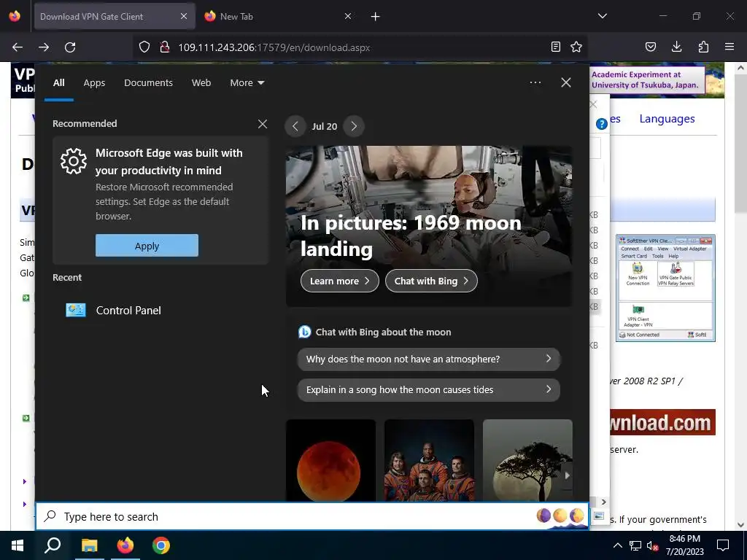Open astronaut crew thumbnail
The width and height of the screenshot is (747, 560).
point(429,460)
